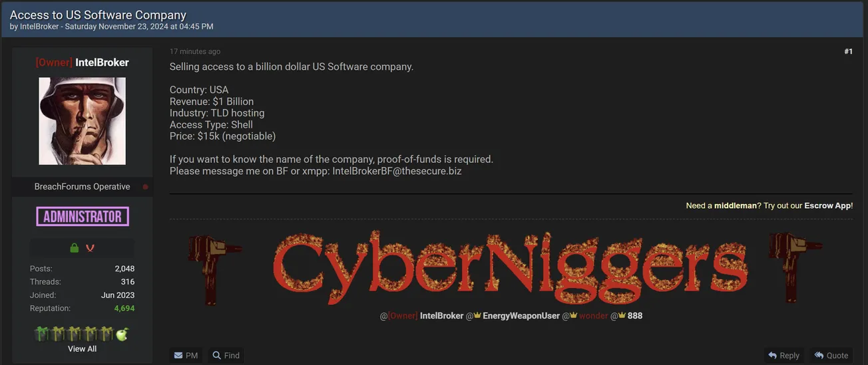The height and width of the screenshot is (365, 868).
Task: Click author name in thread header byline
Action: 39,27
